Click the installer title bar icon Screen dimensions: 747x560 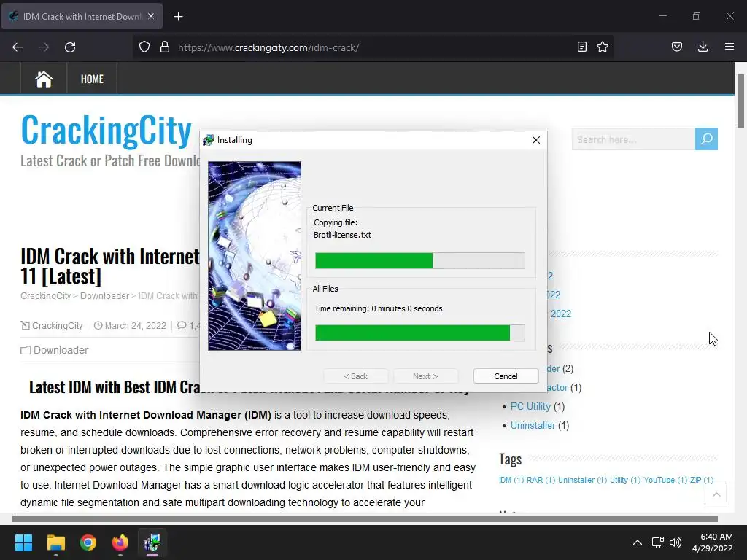[208, 140]
